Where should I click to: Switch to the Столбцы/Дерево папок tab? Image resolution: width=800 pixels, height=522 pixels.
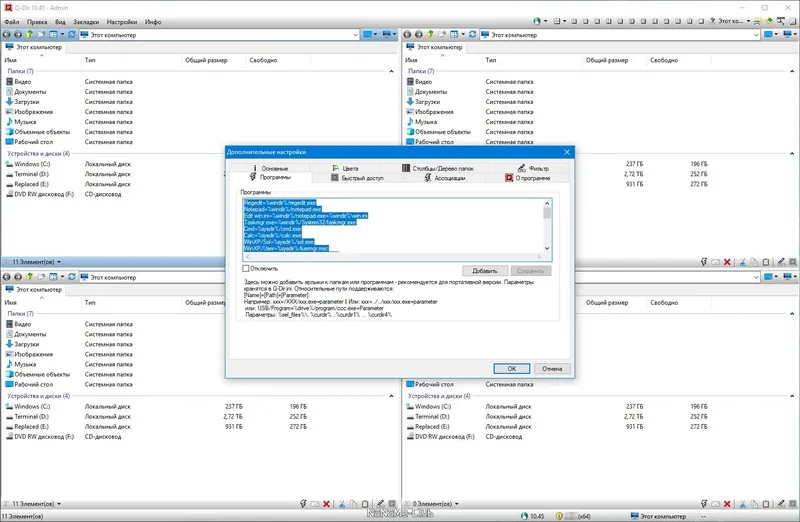(438, 168)
